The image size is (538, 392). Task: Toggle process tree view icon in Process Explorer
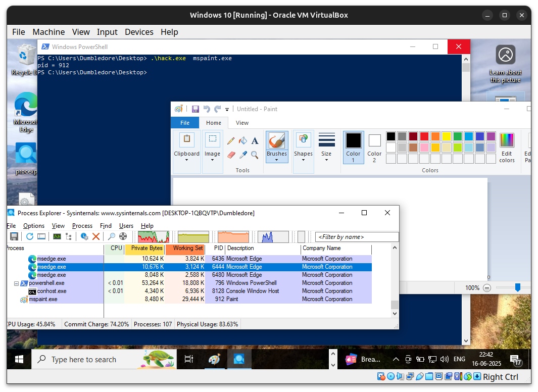coord(69,236)
